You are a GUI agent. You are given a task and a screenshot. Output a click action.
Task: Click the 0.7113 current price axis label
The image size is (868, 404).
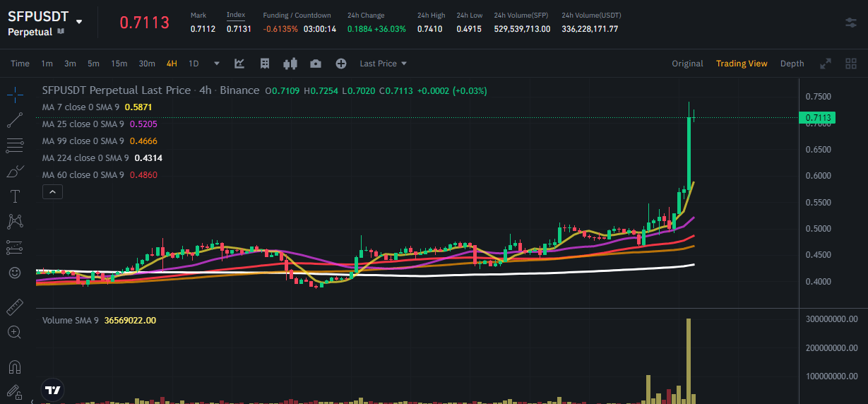(816, 117)
